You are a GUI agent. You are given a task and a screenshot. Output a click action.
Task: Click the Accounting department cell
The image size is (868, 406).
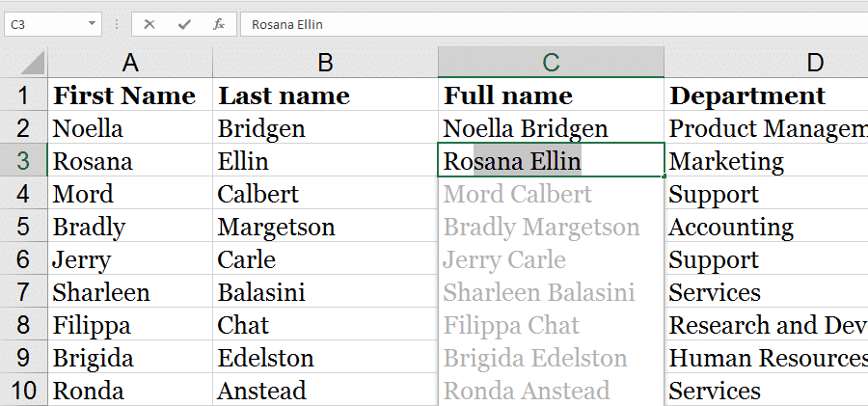pyautogui.click(x=766, y=227)
